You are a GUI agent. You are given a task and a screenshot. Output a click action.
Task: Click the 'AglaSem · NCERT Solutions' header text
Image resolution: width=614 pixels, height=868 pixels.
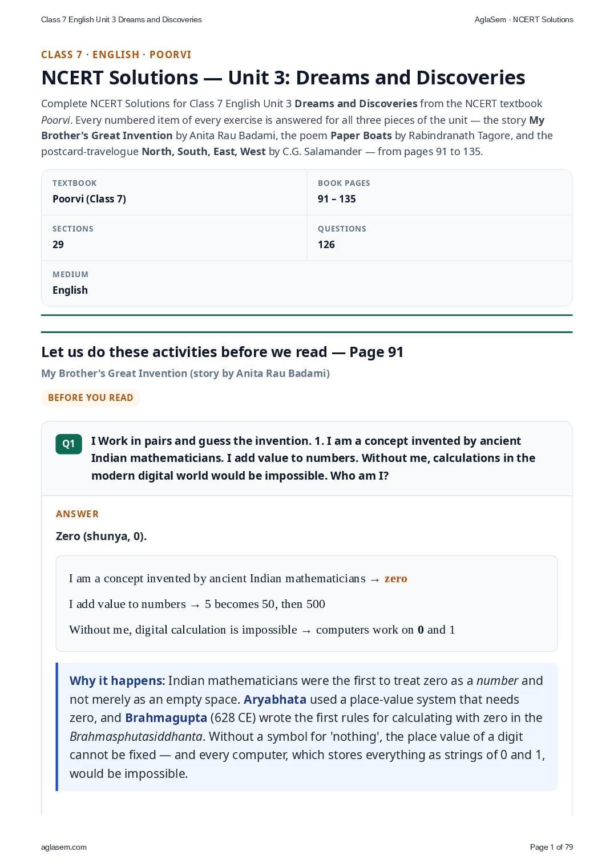coord(524,19)
